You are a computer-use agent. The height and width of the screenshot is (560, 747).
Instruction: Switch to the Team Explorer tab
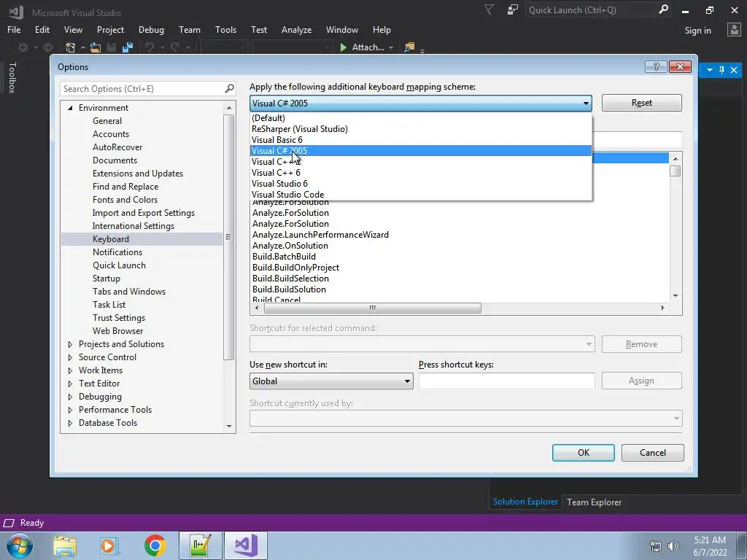(x=594, y=502)
